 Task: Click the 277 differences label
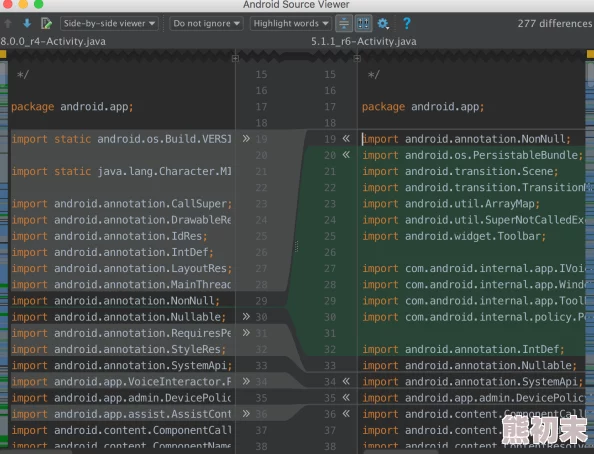pyautogui.click(x=555, y=23)
